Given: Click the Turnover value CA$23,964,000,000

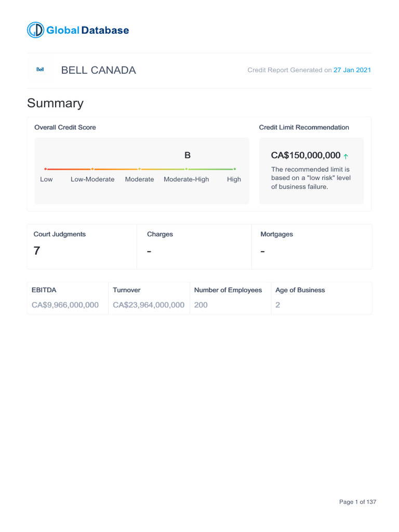Looking at the screenshot, I should pyautogui.click(x=149, y=305).
